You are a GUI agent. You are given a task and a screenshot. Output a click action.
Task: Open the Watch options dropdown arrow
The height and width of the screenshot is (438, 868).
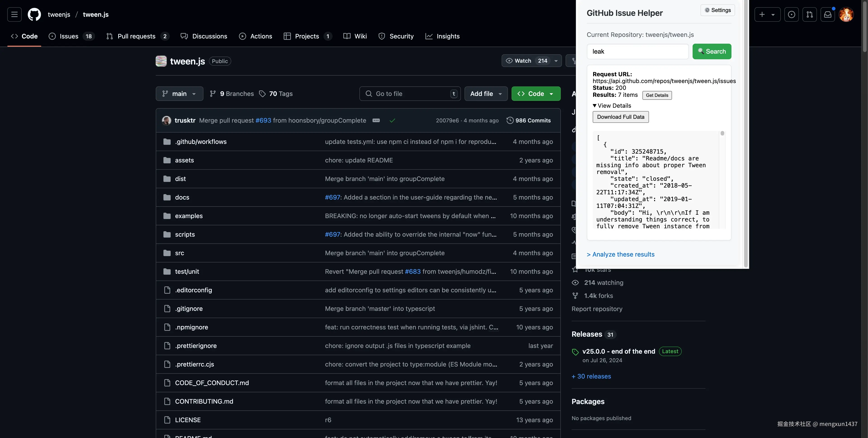click(x=556, y=61)
